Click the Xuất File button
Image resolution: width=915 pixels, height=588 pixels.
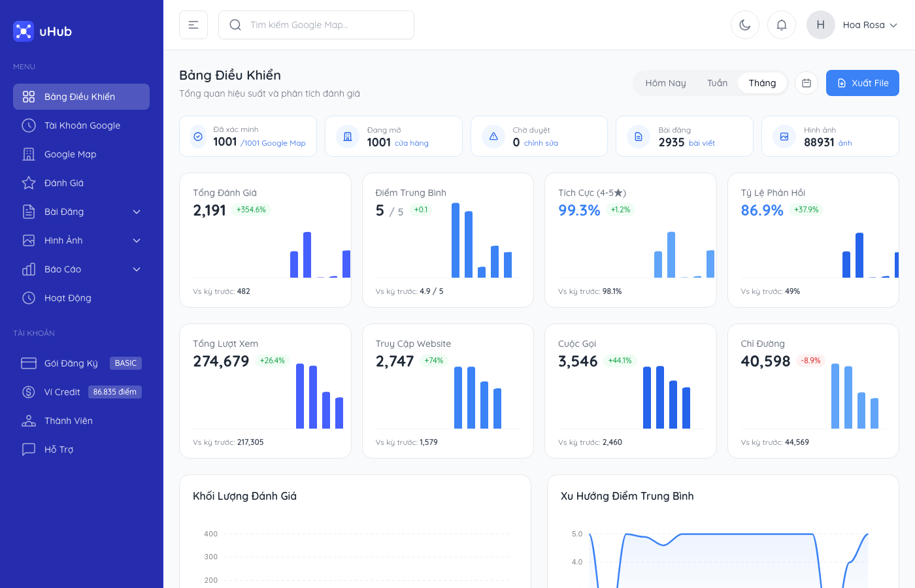coord(862,83)
